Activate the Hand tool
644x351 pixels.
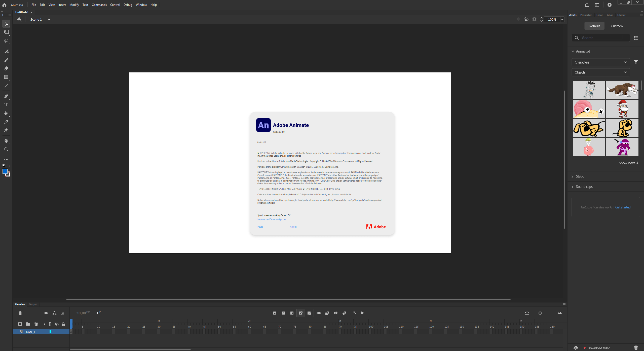[6, 141]
